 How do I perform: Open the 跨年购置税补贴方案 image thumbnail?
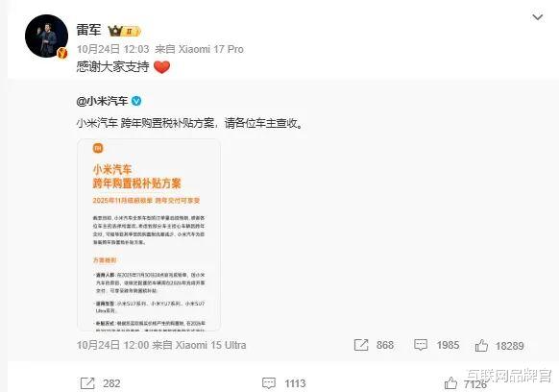[149, 235]
